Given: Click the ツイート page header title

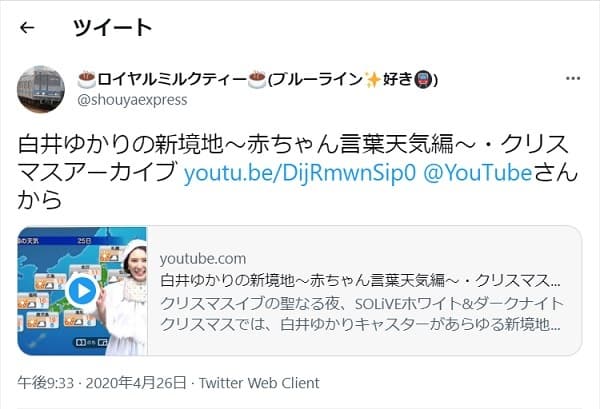Looking at the screenshot, I should (x=113, y=28).
